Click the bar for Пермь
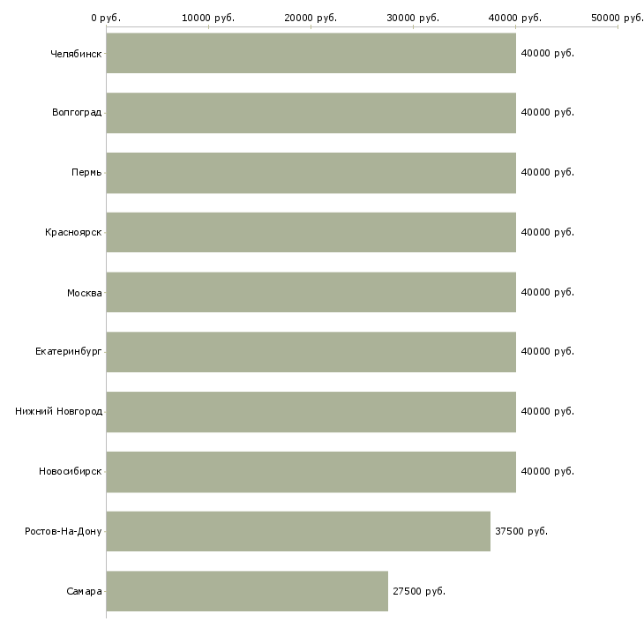Screen dimensions: 644x644 click(311, 173)
